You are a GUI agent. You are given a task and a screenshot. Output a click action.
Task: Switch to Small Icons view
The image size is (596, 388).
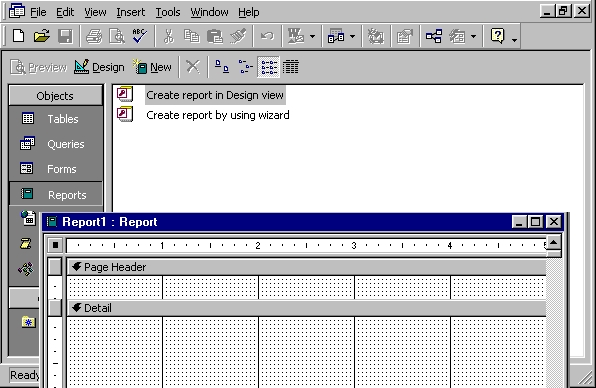click(x=245, y=67)
